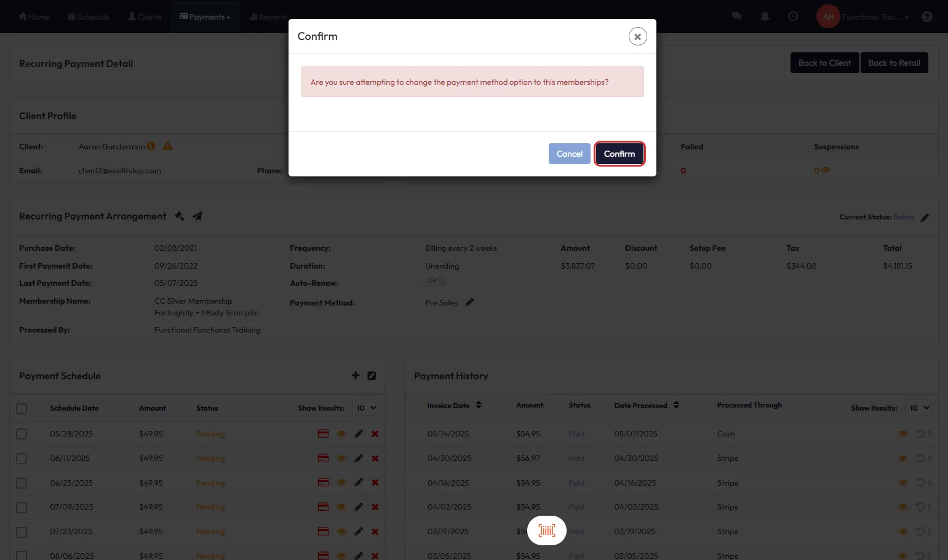Go to the Schedule tab
Screen dimensions: 948x560
(88, 17)
